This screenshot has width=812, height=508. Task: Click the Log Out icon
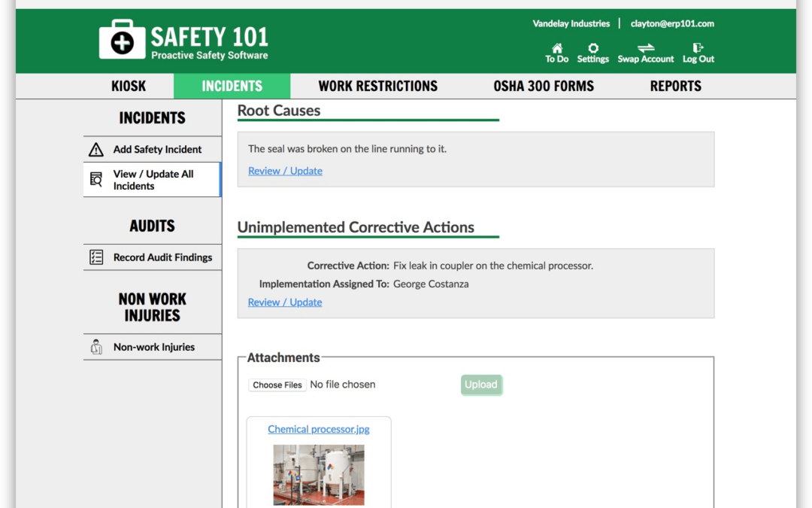698,48
